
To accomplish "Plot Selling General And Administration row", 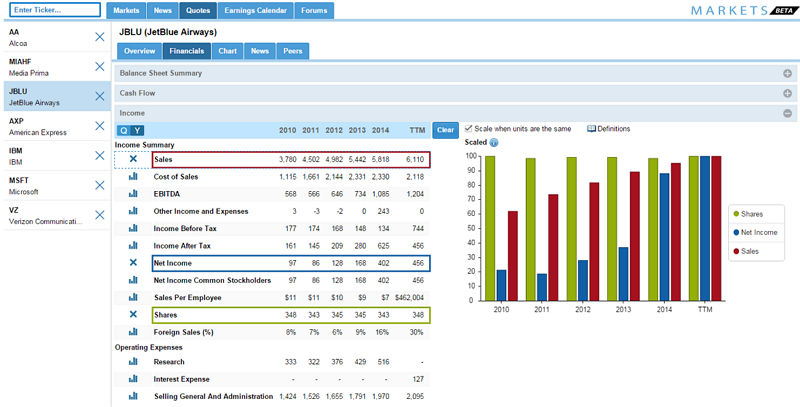I will [133, 396].
